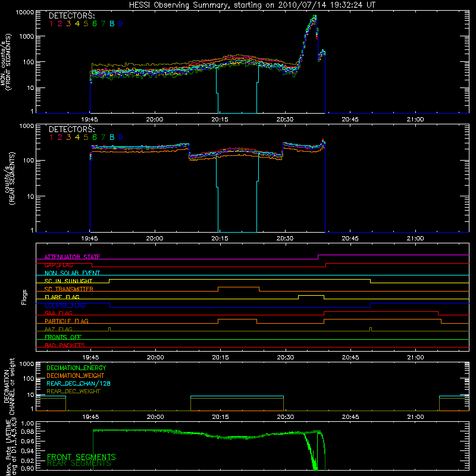Click the SAA_FLAG label
This screenshot has height=476, width=476.
pos(58,313)
